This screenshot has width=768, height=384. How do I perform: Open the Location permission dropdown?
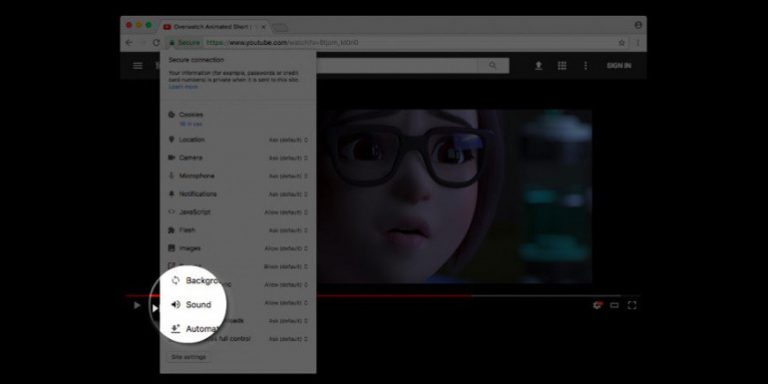288,140
